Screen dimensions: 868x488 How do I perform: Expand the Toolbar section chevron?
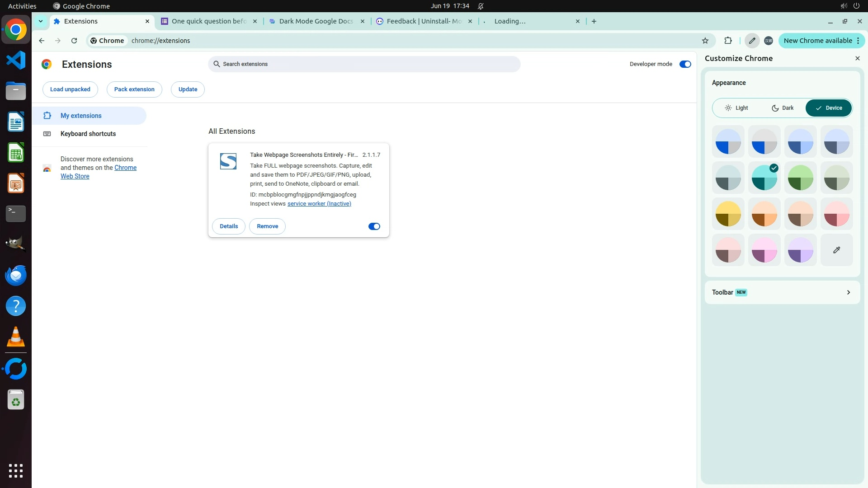(848, 292)
